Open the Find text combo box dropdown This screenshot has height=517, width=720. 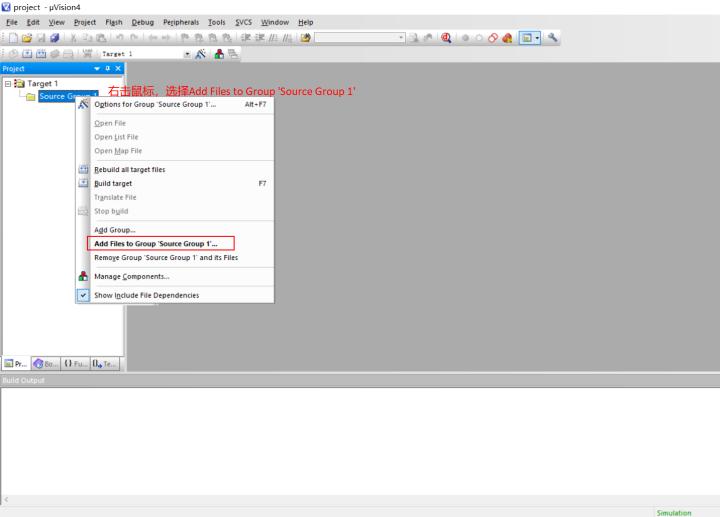pyautogui.click(x=401, y=38)
